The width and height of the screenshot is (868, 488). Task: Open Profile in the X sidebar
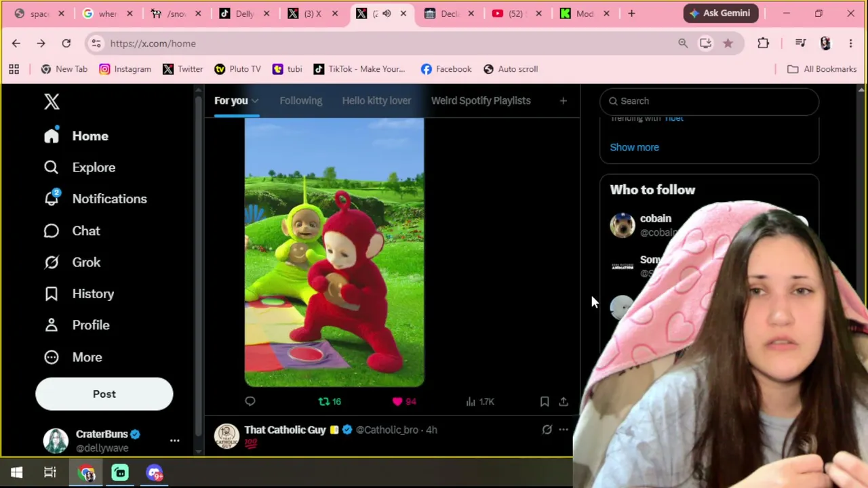[x=77, y=325]
